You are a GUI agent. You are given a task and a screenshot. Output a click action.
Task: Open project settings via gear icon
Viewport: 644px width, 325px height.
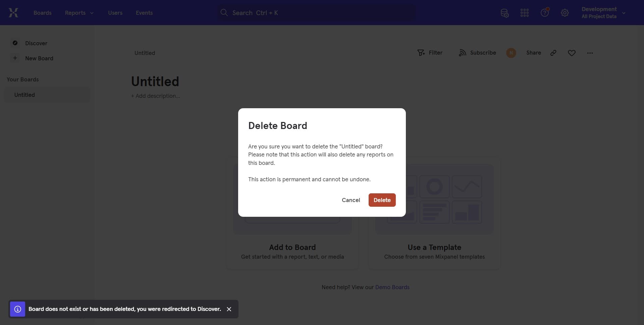565,13
